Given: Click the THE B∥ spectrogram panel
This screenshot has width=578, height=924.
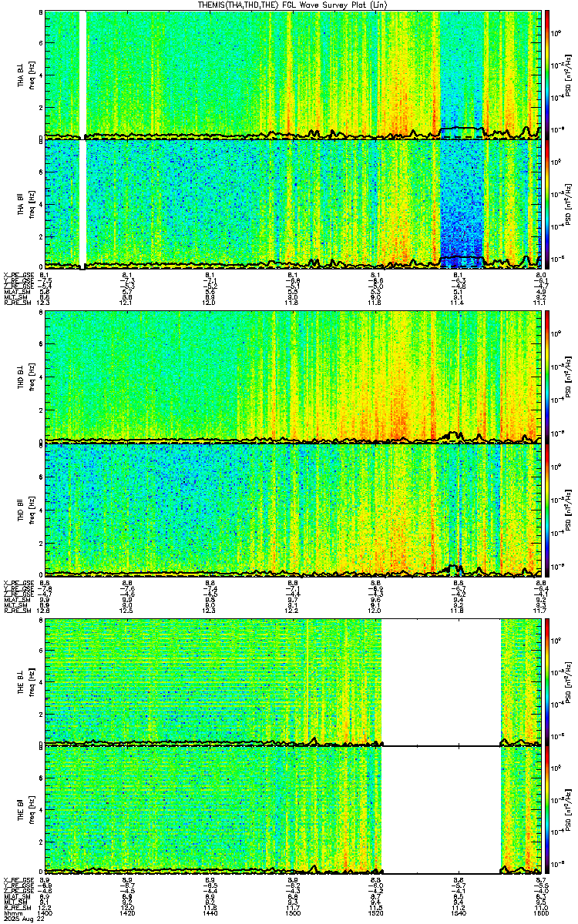Looking at the screenshot, I should point(293,810).
